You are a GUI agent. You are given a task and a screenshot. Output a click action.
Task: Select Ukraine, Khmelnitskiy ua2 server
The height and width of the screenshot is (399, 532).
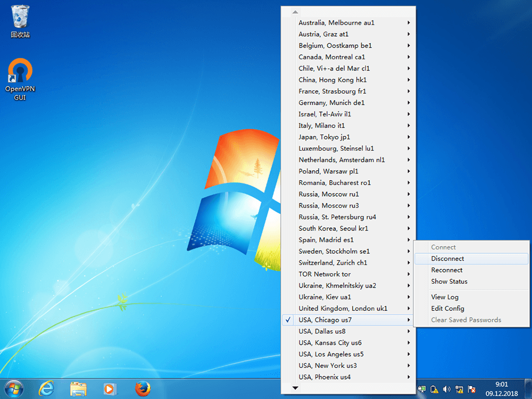pos(348,285)
